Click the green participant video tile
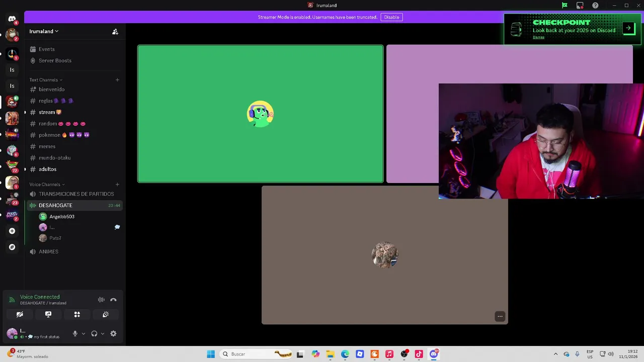Screen dimensions: 644x362 (x=260, y=114)
